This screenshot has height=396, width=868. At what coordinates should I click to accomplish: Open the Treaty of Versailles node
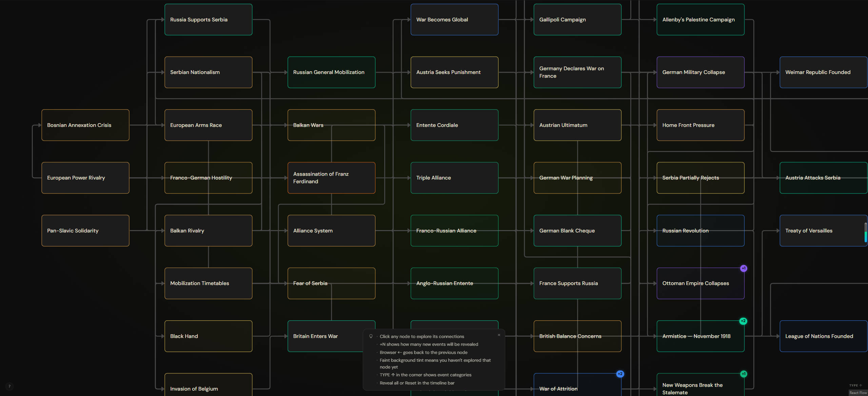point(824,230)
